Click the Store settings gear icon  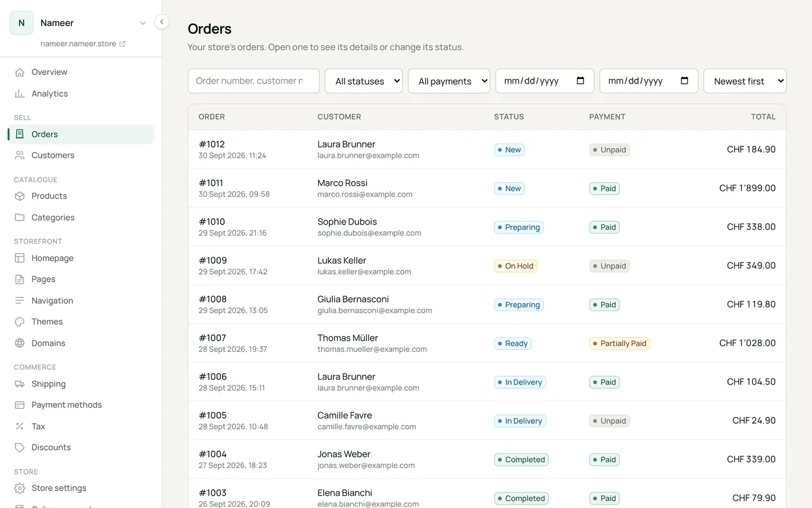click(20, 488)
